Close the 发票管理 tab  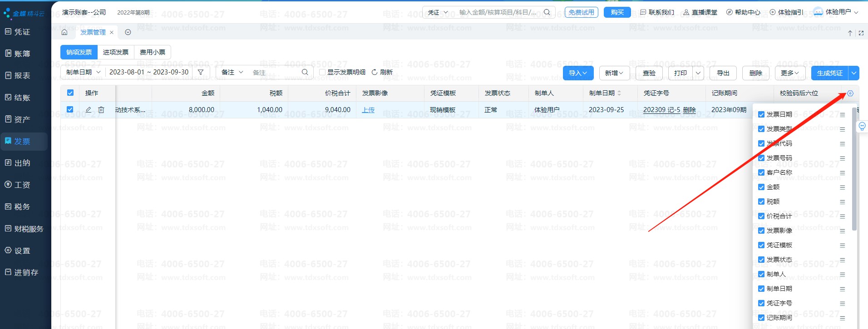[112, 33]
